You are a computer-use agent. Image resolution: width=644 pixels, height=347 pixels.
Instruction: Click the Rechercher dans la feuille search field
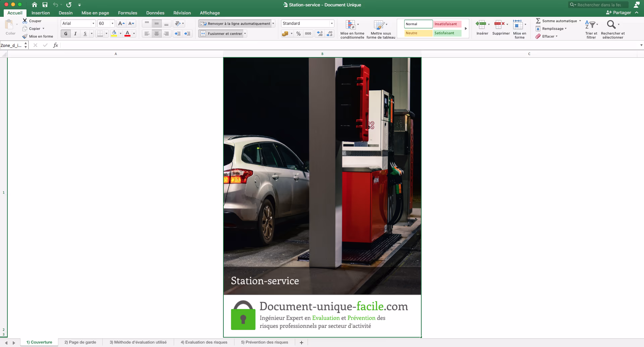click(598, 5)
